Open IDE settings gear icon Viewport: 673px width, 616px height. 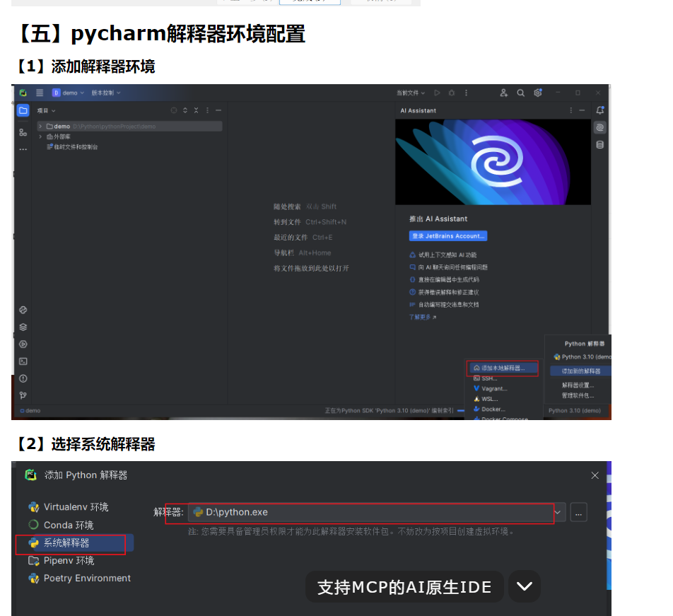[x=538, y=93]
